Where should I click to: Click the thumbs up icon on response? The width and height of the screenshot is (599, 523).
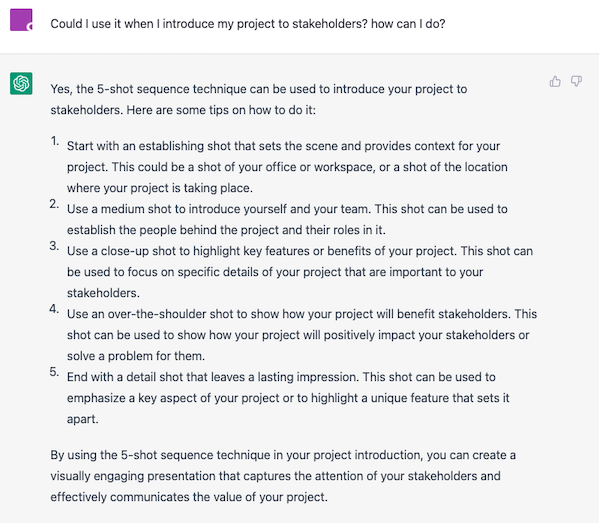555,81
